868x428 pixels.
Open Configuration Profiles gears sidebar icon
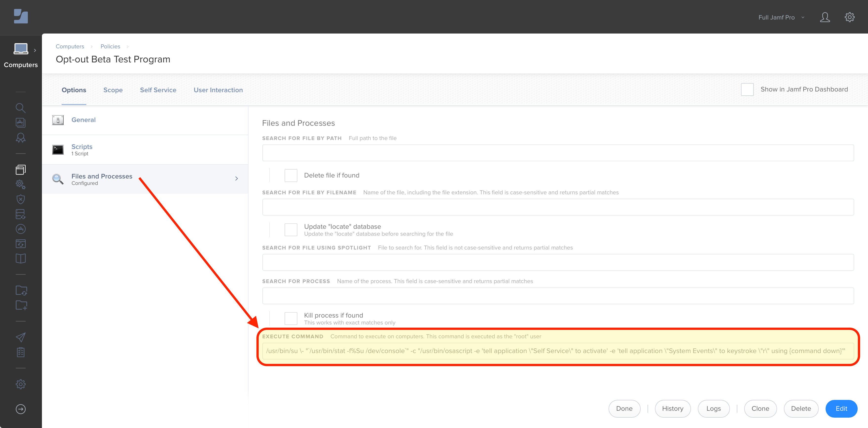coord(20,184)
